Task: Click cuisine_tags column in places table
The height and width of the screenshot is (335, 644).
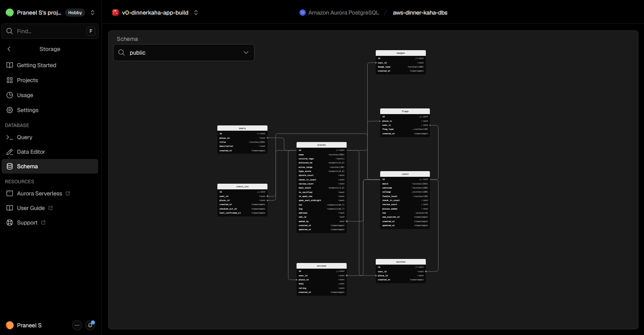Action: pos(322,159)
